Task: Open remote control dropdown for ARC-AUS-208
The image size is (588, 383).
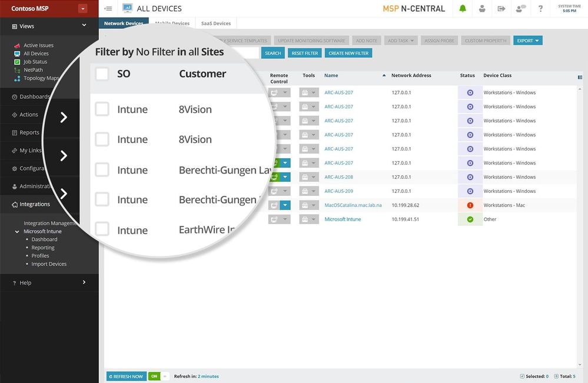Action: (x=285, y=177)
